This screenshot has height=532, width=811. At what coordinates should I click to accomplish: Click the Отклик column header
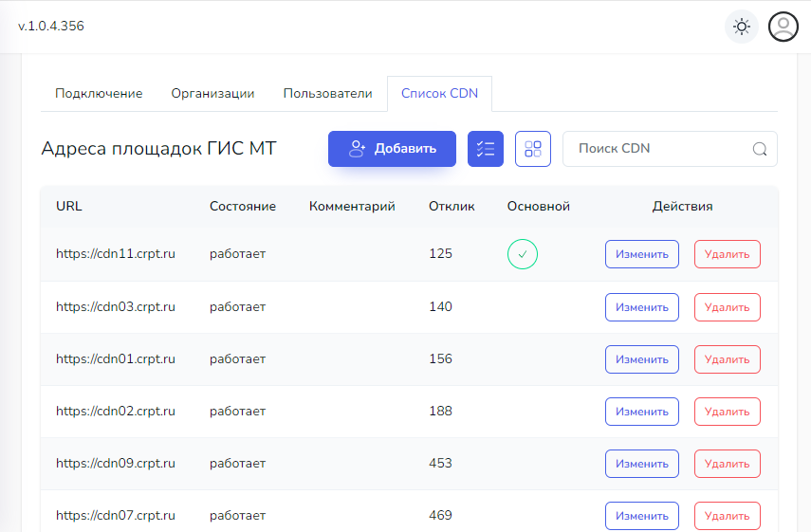click(452, 207)
